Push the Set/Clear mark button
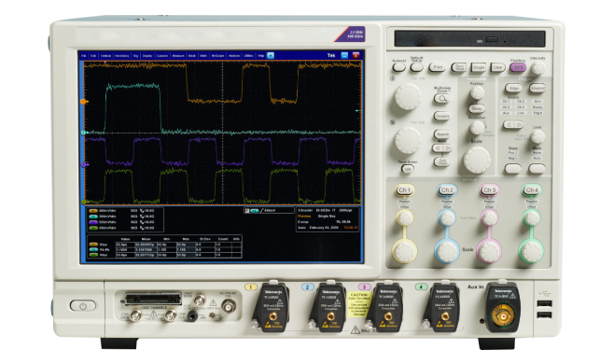Image resolution: width=614 pixels, height=364 pixels. [x=442, y=161]
